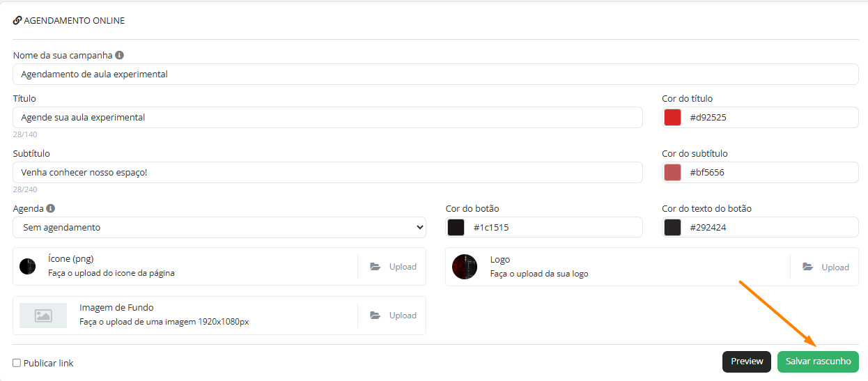The width and height of the screenshot is (868, 381).
Task: Click the round black Ícone (png) preview
Action: (27, 266)
